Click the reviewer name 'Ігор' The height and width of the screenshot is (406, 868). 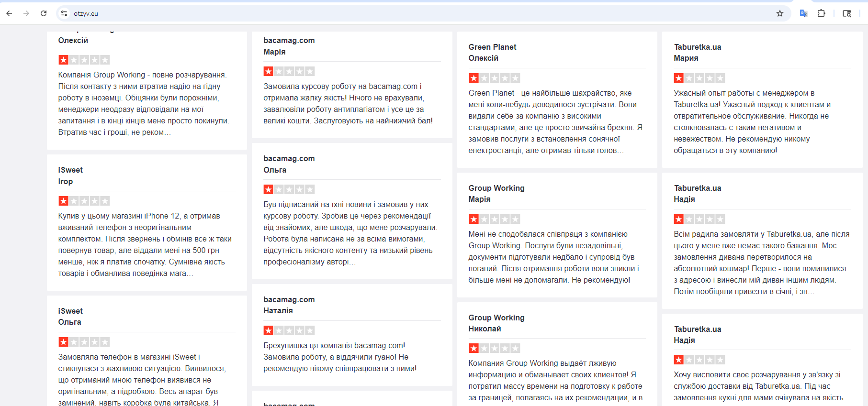point(66,182)
